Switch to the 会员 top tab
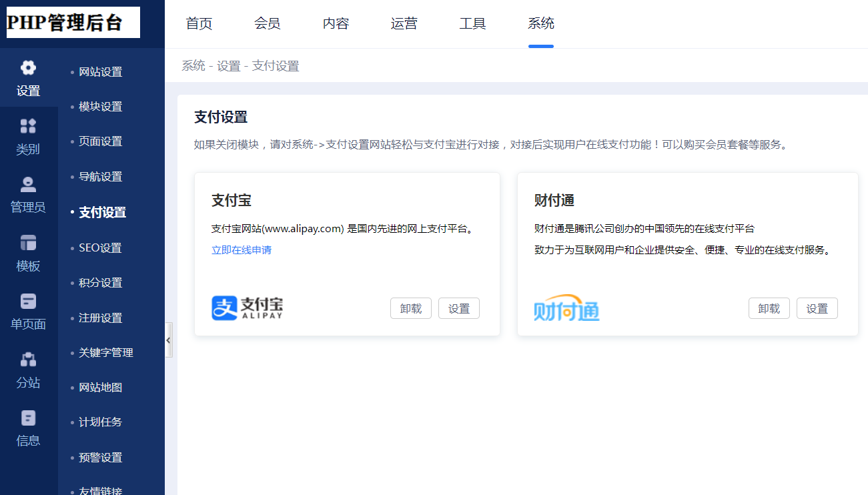Viewport: 868px width, 495px height. pos(268,23)
